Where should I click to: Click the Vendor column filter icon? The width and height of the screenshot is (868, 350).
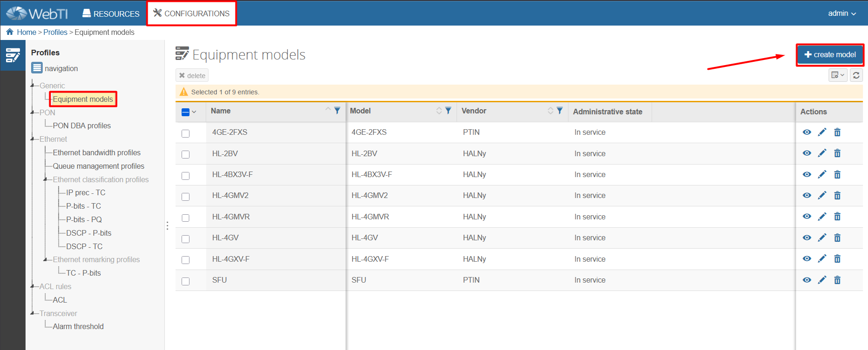(560, 111)
